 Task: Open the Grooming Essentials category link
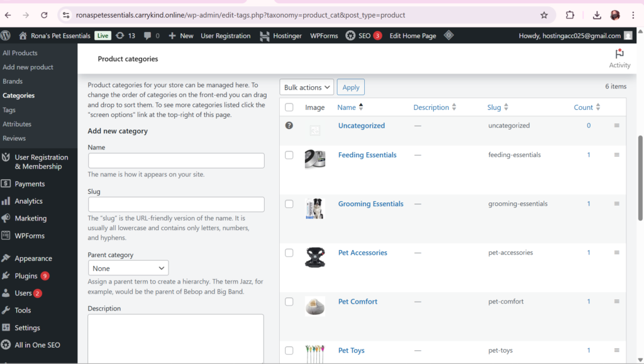click(x=370, y=204)
